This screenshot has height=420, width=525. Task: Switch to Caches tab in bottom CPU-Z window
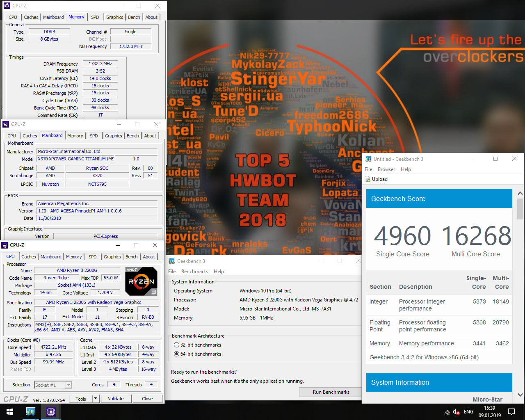(x=29, y=257)
